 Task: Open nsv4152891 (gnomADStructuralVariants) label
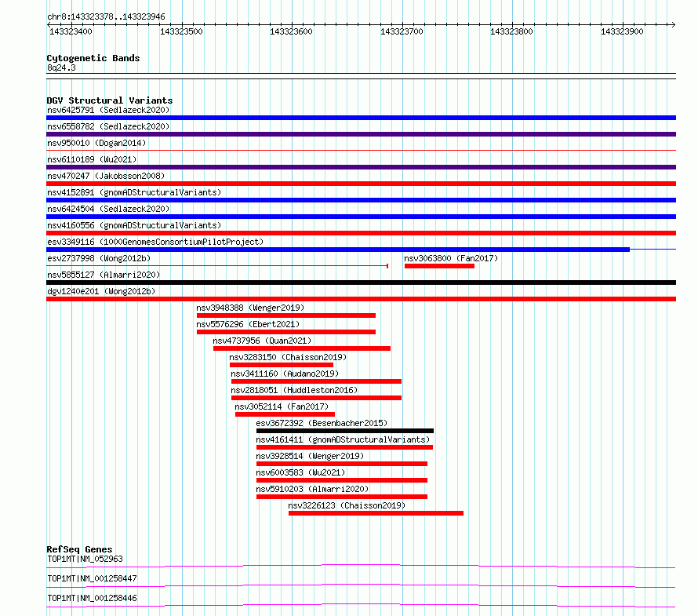134,192
